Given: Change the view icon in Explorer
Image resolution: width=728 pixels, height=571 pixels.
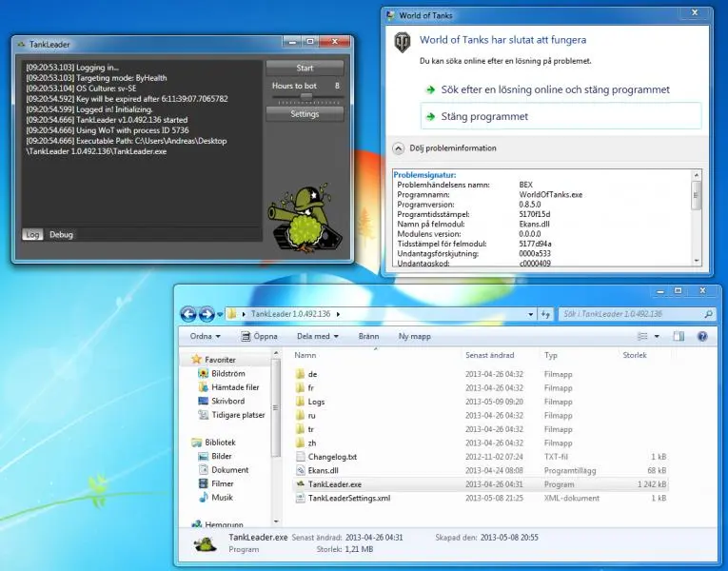Looking at the screenshot, I should 642,336.
